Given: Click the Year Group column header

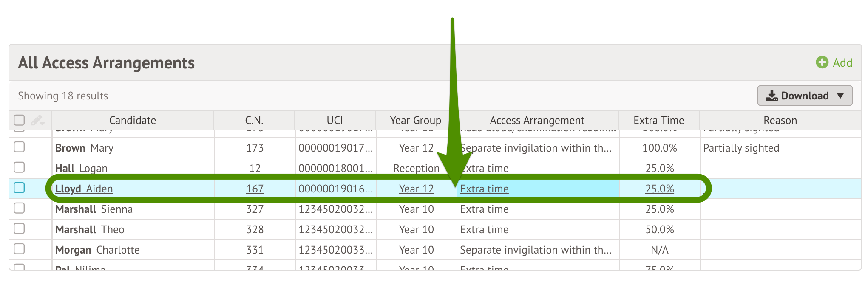Looking at the screenshot, I should [x=415, y=120].
